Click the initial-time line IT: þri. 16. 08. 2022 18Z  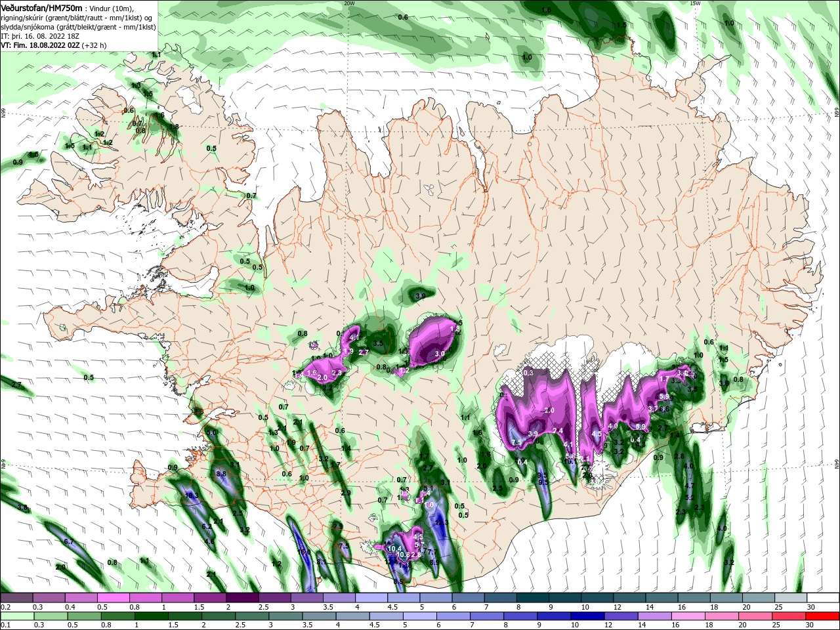point(39,36)
